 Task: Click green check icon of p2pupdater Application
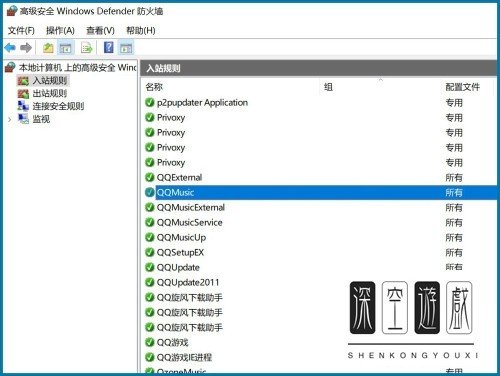[150, 102]
